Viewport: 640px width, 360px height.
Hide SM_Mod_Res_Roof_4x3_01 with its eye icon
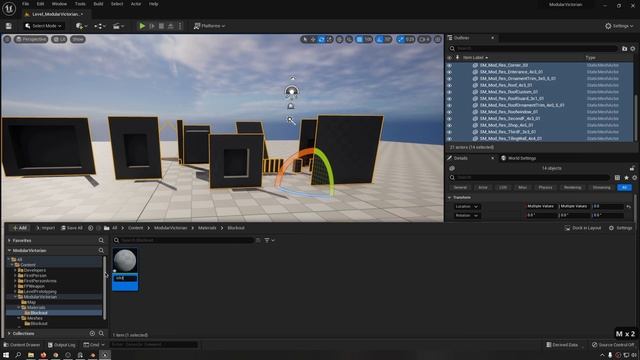pyautogui.click(x=449, y=85)
